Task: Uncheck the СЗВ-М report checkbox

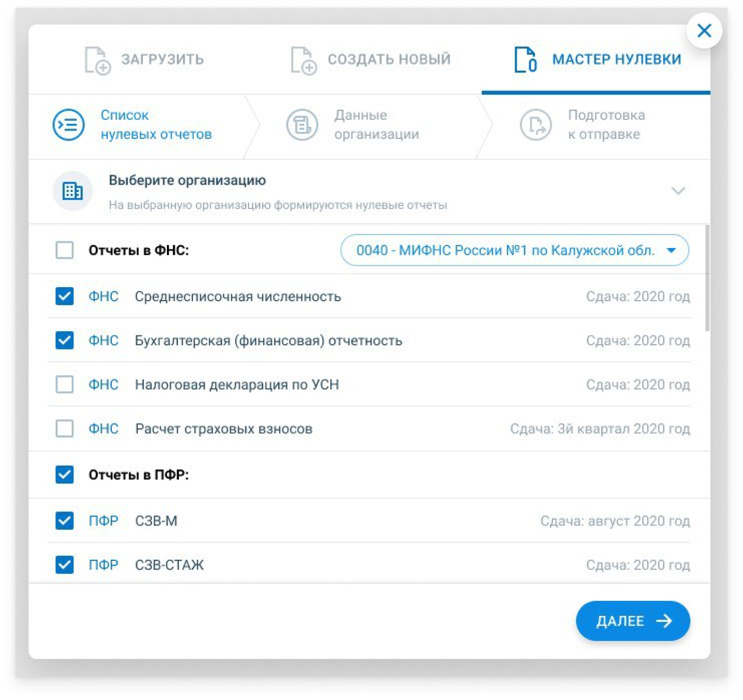Action: coord(64,521)
